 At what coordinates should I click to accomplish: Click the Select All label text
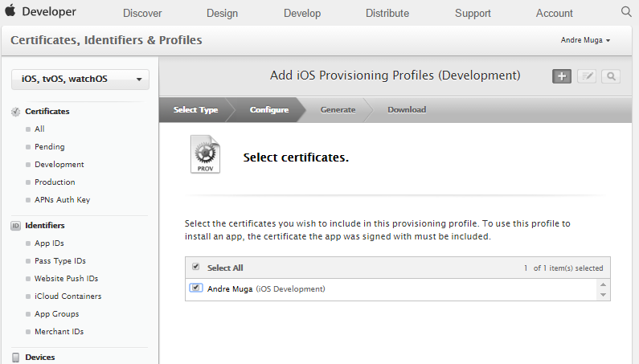225,268
